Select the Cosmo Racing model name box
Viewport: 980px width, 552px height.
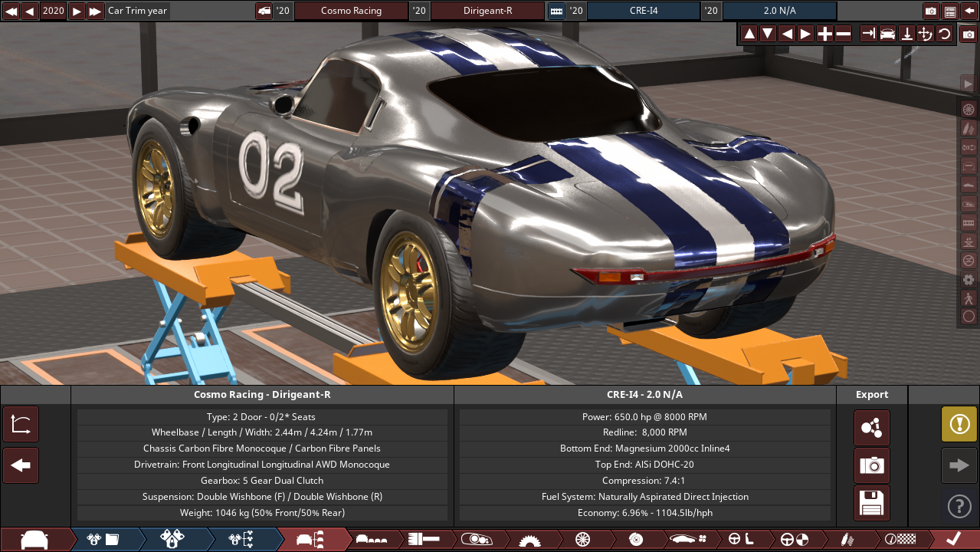click(x=351, y=11)
